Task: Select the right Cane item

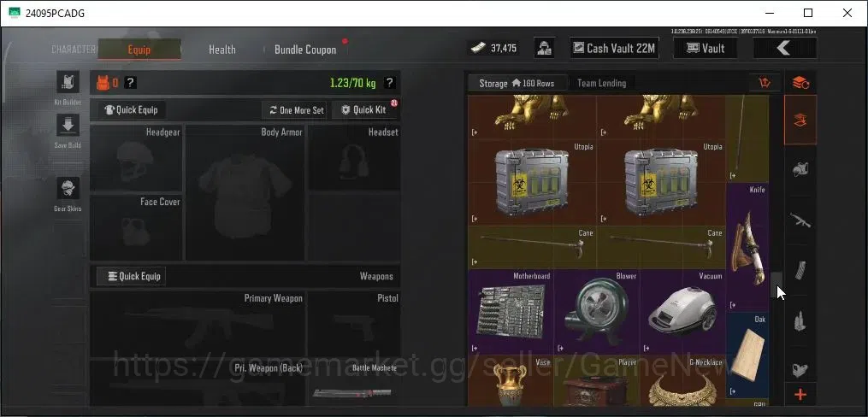Action: (661, 247)
